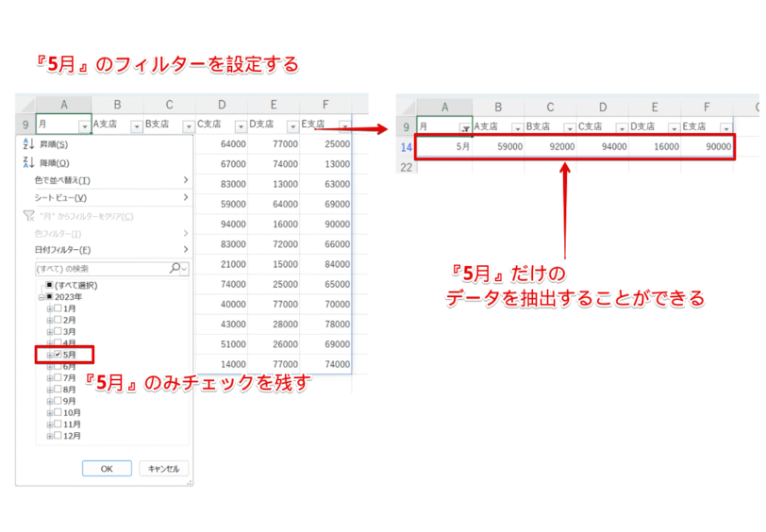Open A支店 filter dropdown in left sheet
The height and width of the screenshot is (532, 766).
pos(137,126)
